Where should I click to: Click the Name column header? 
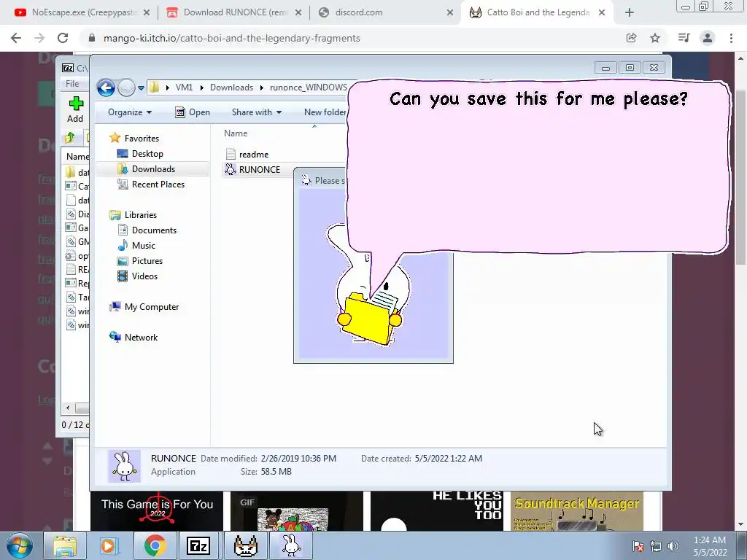(236, 133)
